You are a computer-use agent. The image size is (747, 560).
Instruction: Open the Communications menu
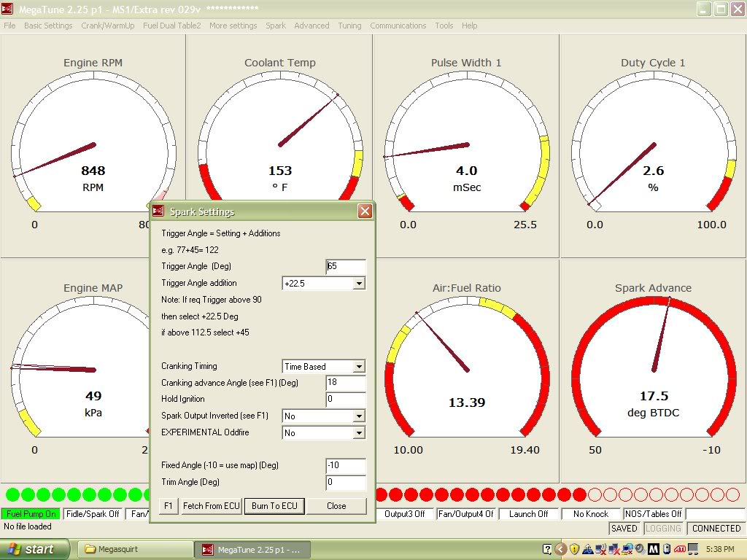tap(398, 26)
